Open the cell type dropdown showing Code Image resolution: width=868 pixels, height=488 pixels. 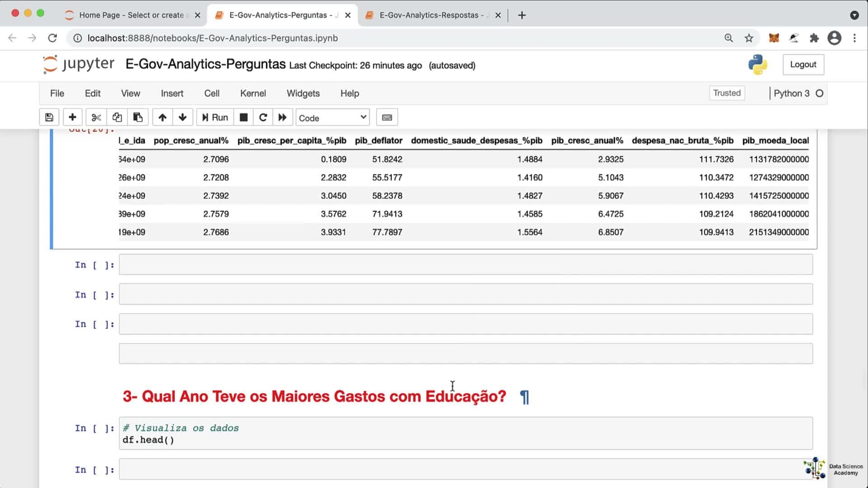click(x=332, y=118)
